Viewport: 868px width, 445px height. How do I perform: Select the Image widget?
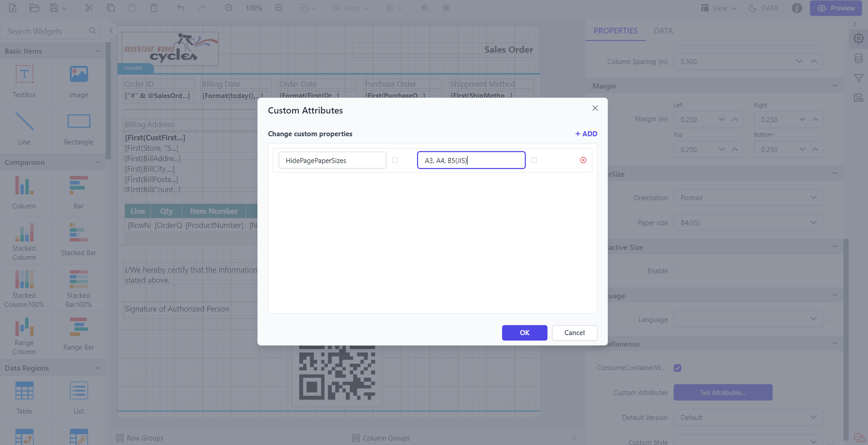coord(78,82)
